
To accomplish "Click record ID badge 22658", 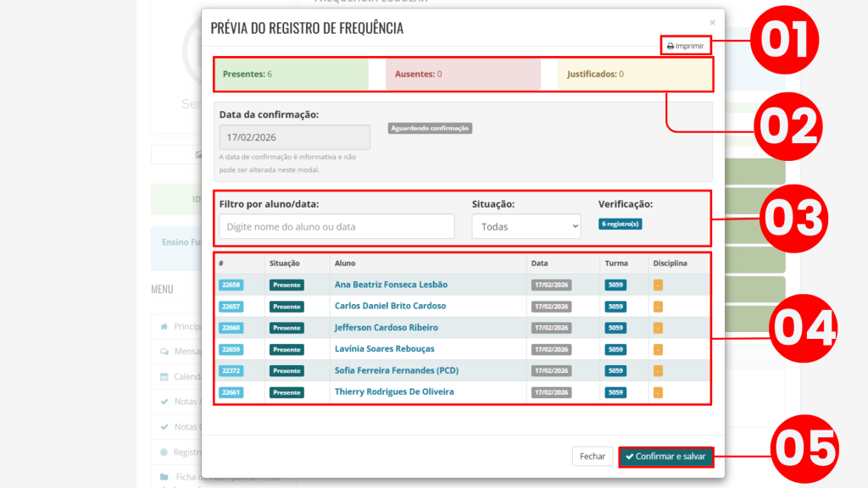I will tap(231, 285).
